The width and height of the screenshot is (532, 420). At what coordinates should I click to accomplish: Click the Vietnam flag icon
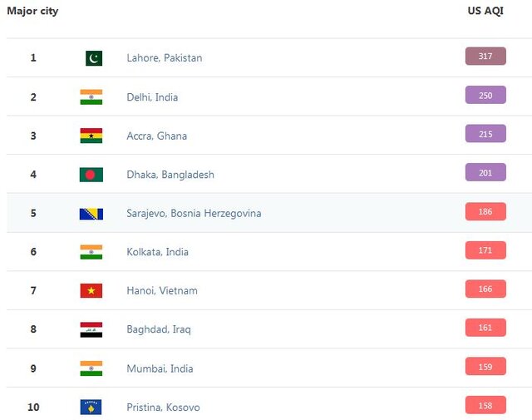[x=91, y=290]
